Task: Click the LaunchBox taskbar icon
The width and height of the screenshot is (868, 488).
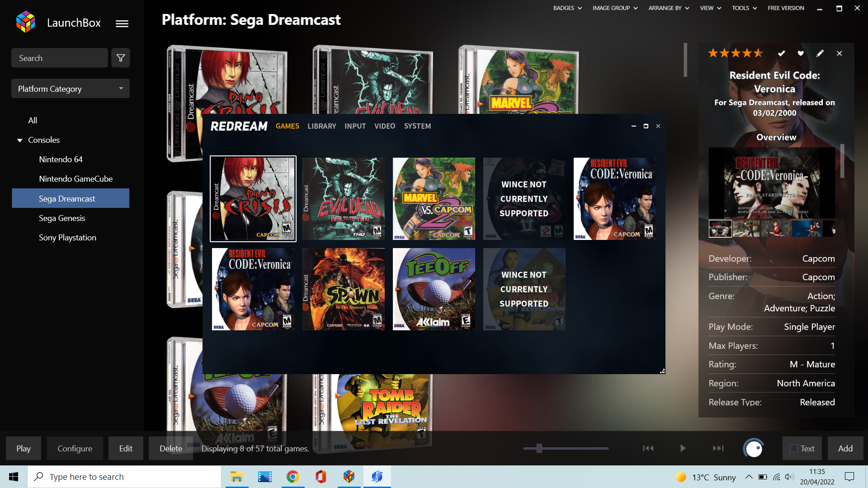Action: pos(349,477)
